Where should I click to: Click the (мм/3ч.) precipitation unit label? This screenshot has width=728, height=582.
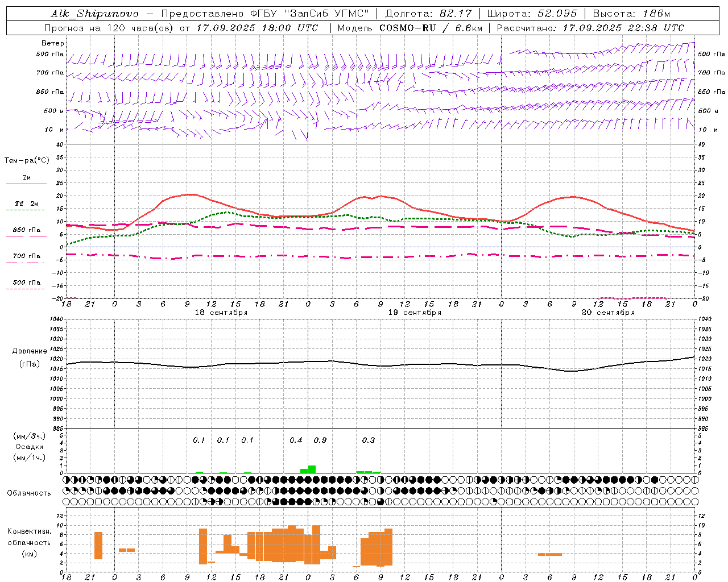point(29,436)
